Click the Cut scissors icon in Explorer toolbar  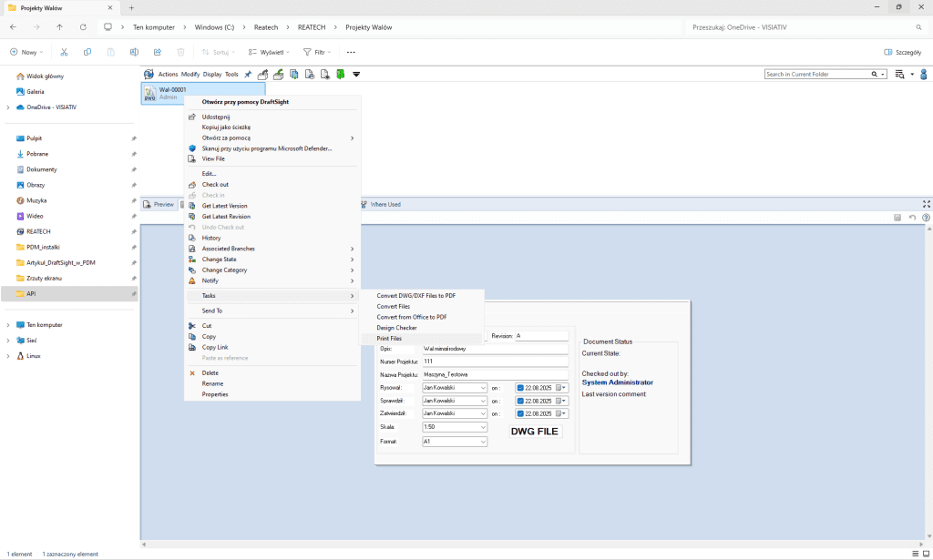point(65,52)
